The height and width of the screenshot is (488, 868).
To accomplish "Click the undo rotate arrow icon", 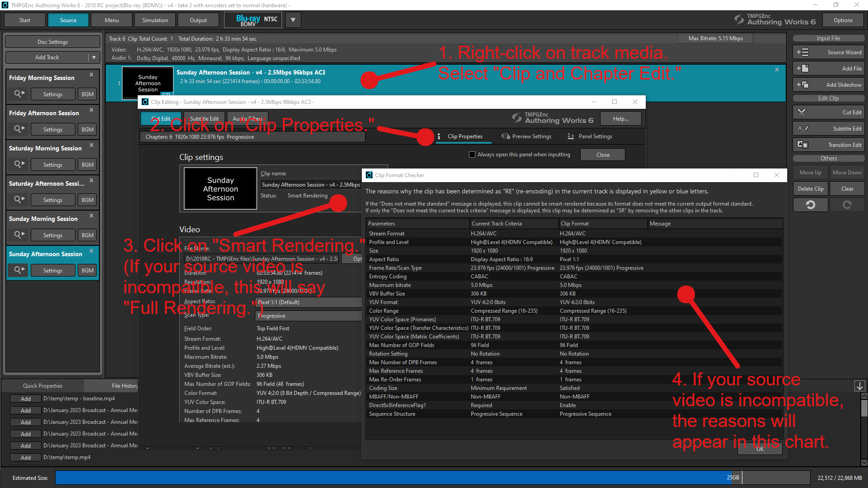I will [811, 205].
